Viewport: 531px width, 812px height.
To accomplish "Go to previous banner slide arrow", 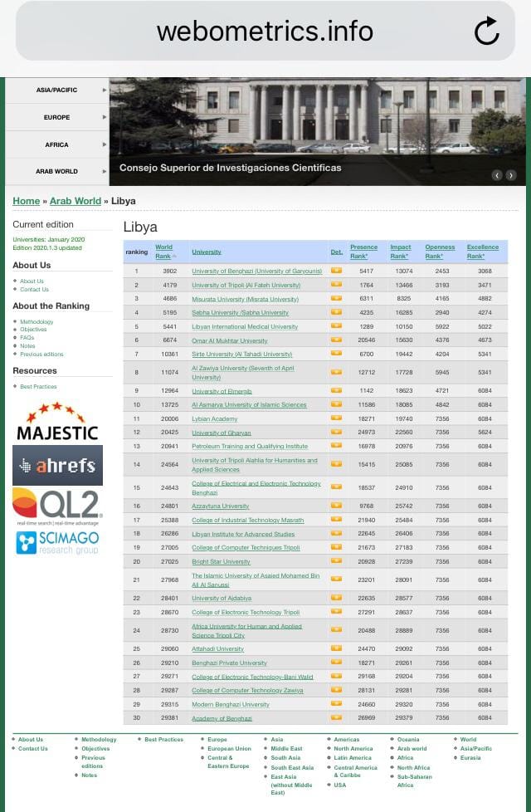I will [x=497, y=175].
